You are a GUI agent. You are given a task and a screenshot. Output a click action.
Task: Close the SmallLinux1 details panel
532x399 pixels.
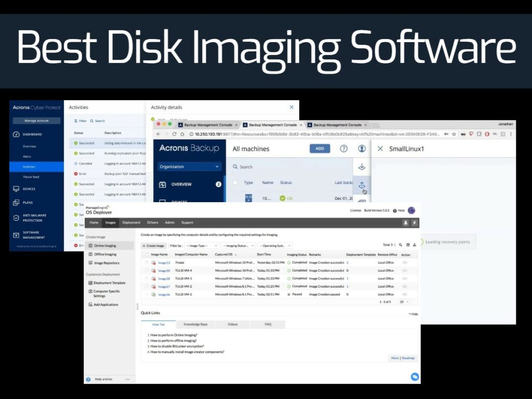[380, 149]
